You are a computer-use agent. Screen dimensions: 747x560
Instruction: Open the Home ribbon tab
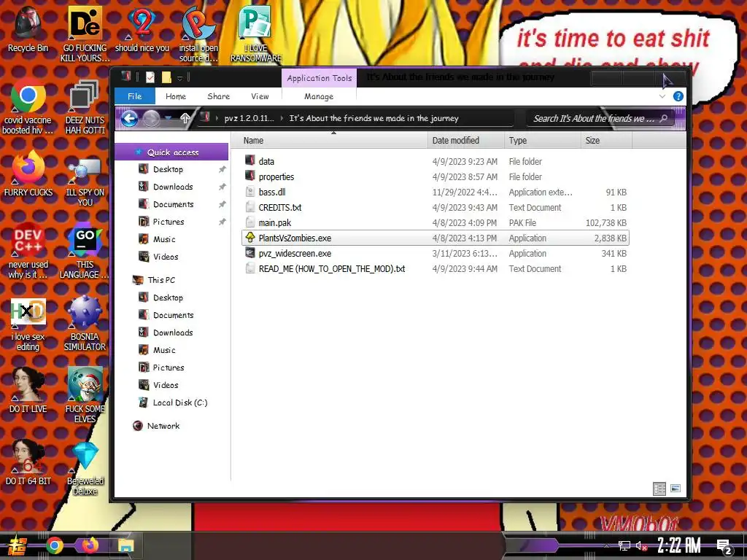point(176,96)
